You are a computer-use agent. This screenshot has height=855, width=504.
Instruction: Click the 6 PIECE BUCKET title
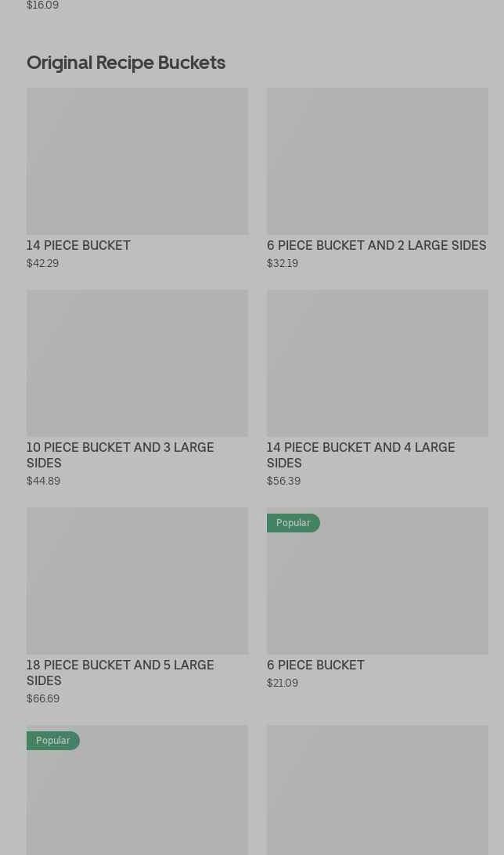315,666
